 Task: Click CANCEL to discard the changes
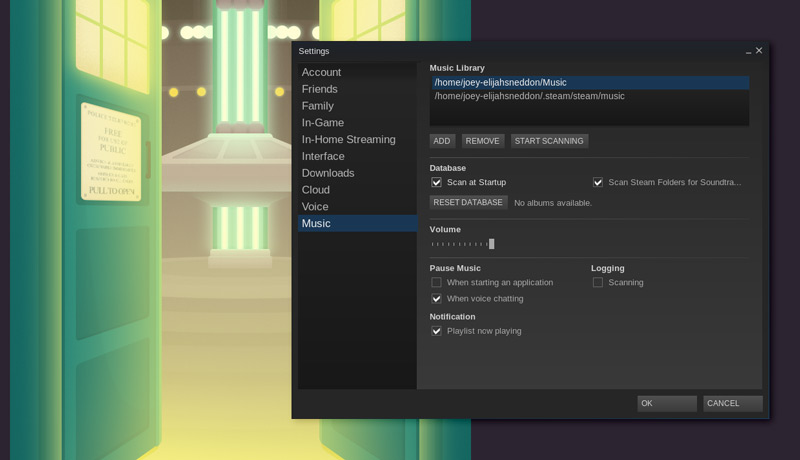click(x=732, y=404)
